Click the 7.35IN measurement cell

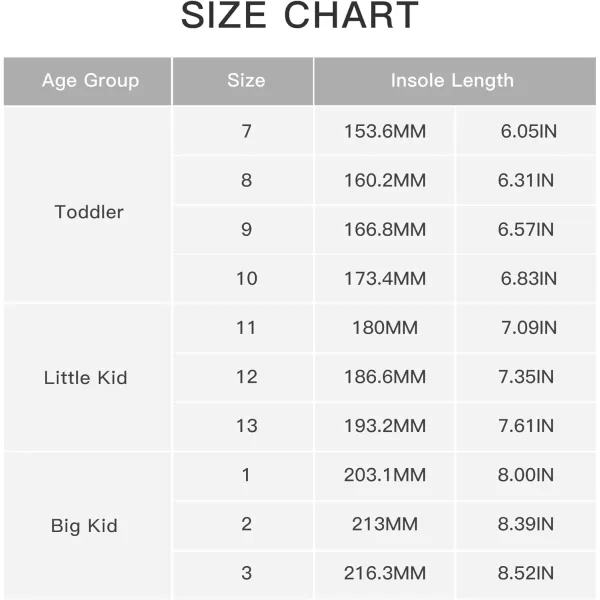pos(526,377)
